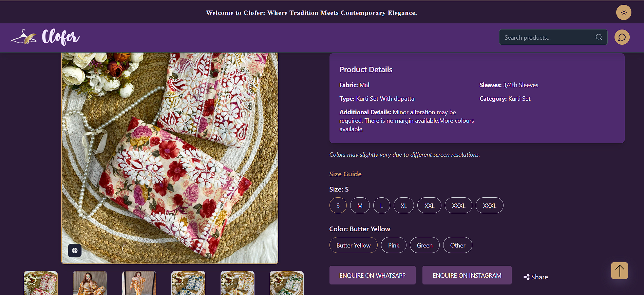Click the search magnifier icon
This screenshot has height=295, width=644.
point(599,37)
